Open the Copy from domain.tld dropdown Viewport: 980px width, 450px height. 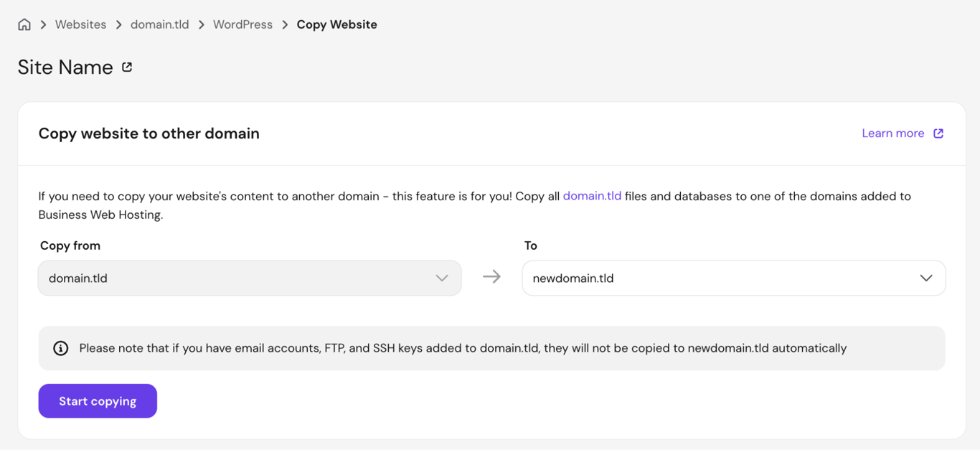point(250,278)
